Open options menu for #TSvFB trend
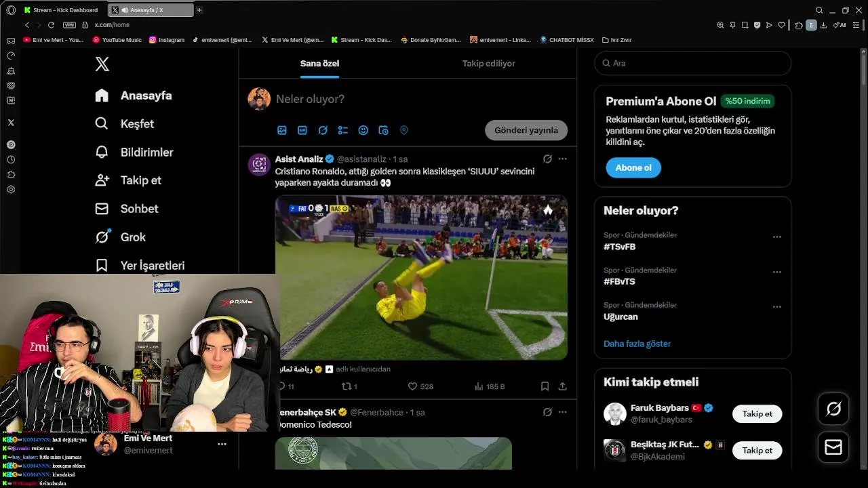868x488 pixels. (777, 237)
